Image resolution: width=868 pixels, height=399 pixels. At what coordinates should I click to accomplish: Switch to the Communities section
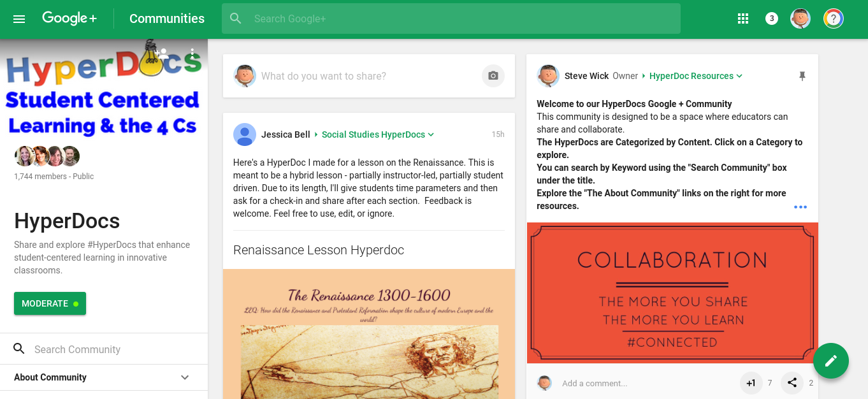point(166,18)
